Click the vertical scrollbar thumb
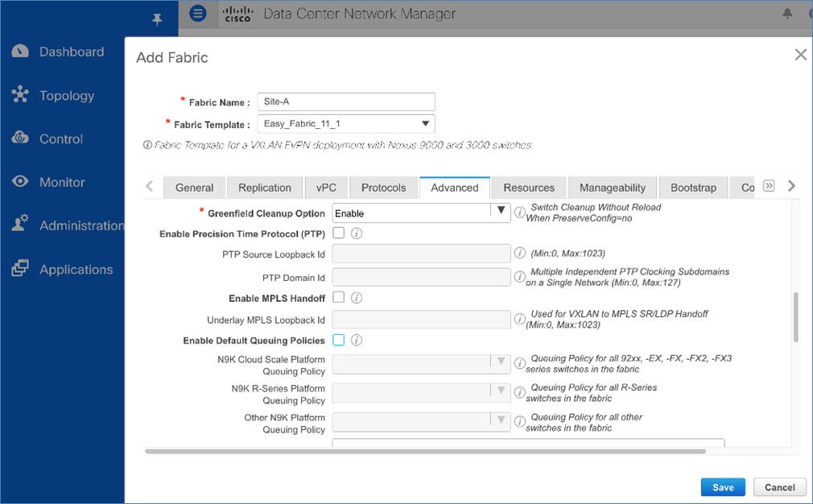Image resolution: width=813 pixels, height=504 pixels. click(796, 317)
